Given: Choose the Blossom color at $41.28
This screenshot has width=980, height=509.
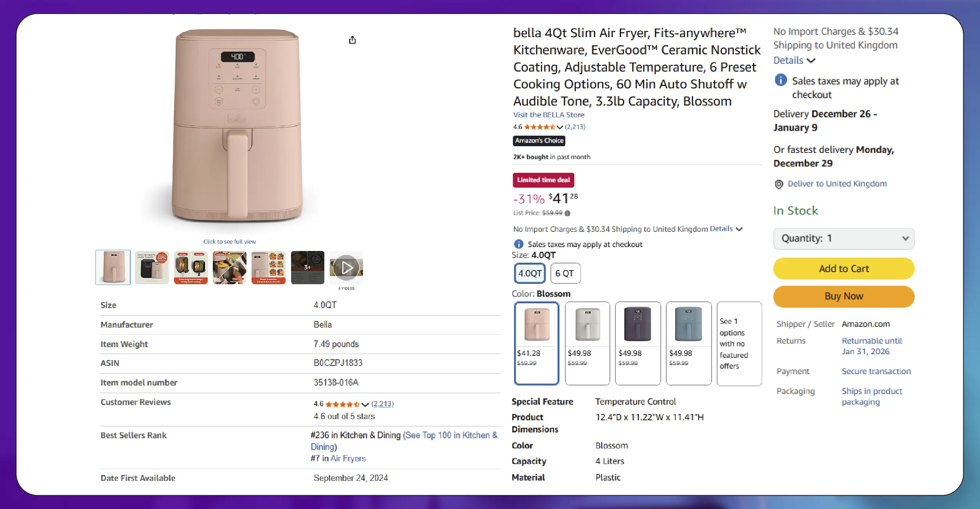Looking at the screenshot, I should coord(536,343).
